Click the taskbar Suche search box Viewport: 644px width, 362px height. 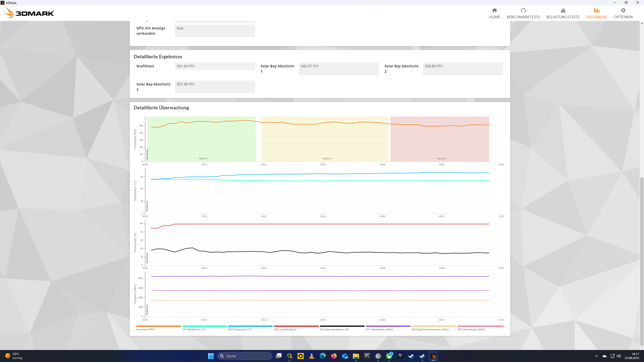coord(245,356)
